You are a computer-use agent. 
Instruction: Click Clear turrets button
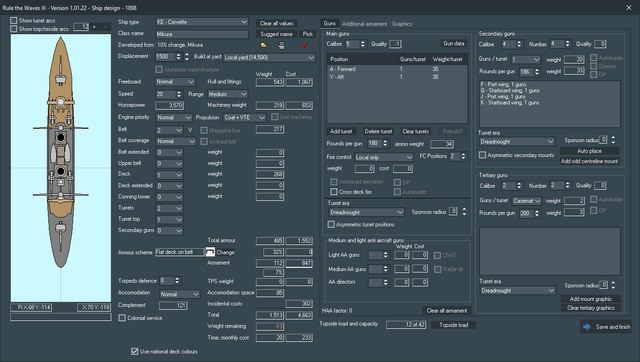(x=416, y=131)
